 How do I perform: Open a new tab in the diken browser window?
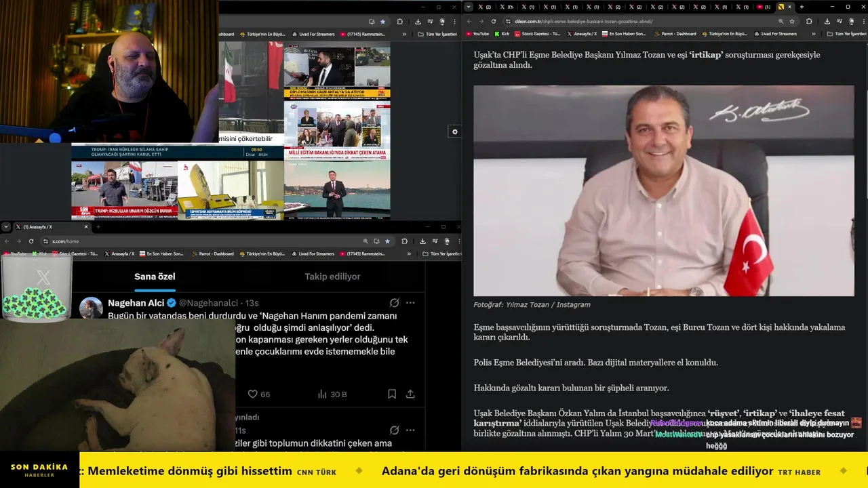pyautogui.click(x=802, y=7)
